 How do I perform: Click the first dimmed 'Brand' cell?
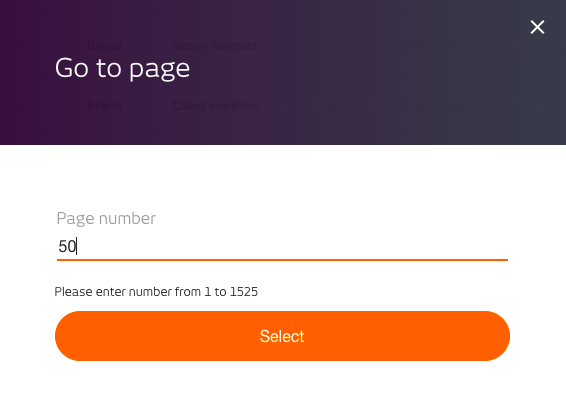(104, 46)
